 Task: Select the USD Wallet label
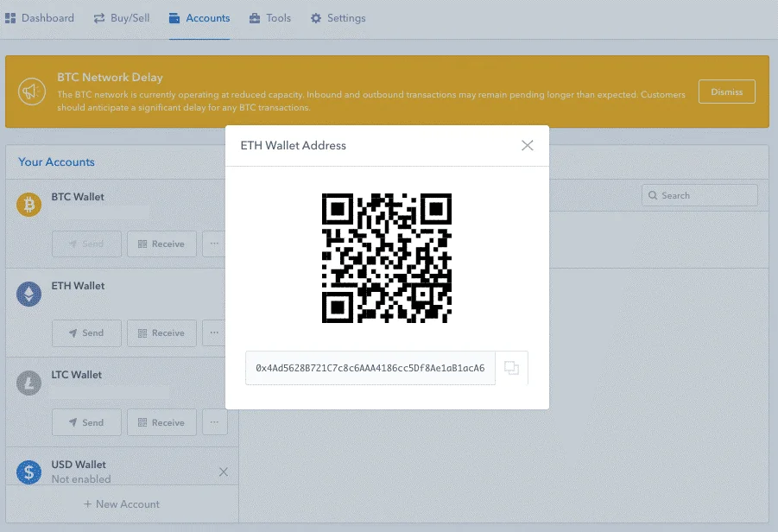pyautogui.click(x=79, y=465)
